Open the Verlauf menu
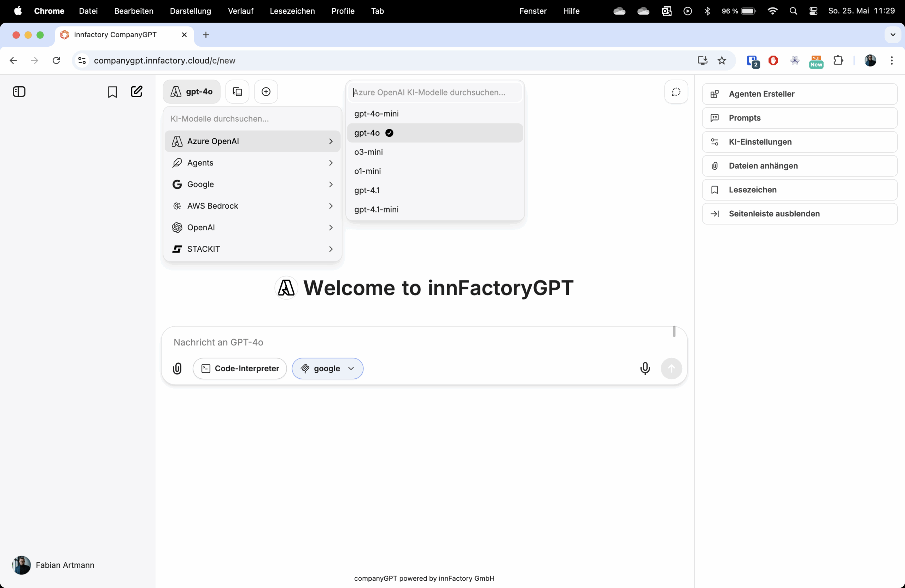 tap(241, 11)
